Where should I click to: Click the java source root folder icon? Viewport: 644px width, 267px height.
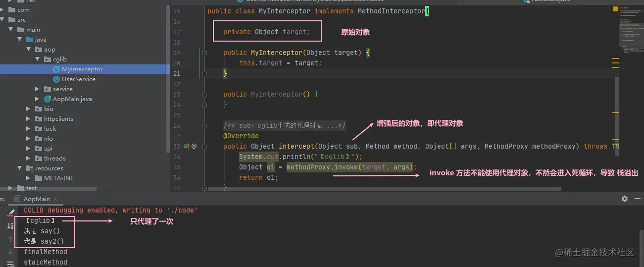30,40
